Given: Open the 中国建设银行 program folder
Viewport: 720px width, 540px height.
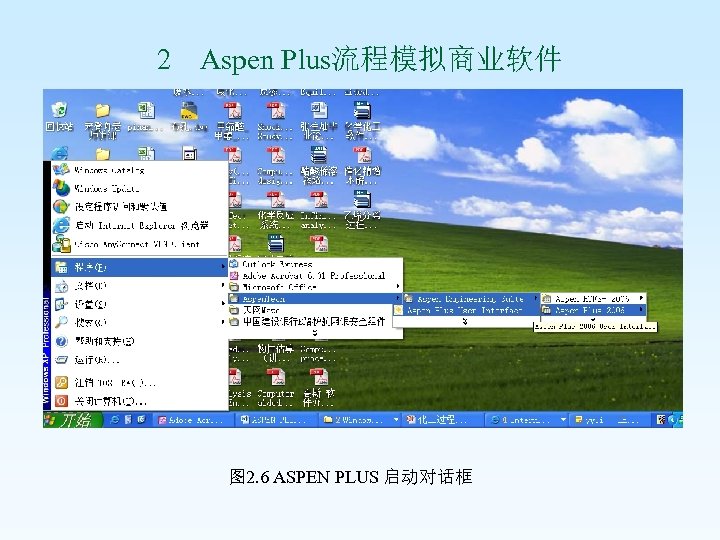Looking at the screenshot, I should [x=315, y=322].
